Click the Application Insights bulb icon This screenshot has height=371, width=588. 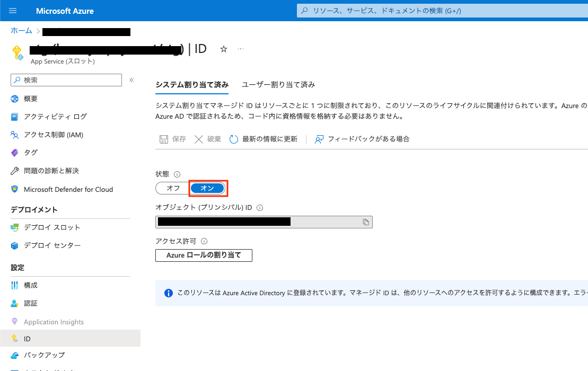(x=15, y=322)
